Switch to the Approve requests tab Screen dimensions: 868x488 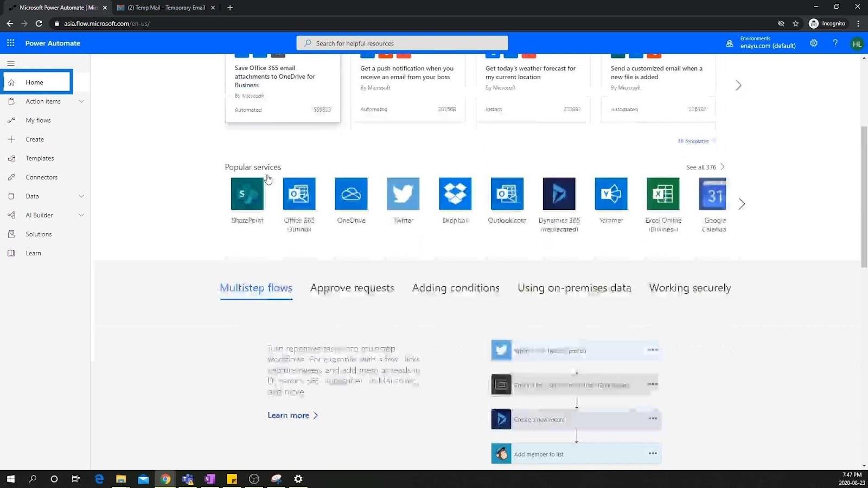(352, 288)
